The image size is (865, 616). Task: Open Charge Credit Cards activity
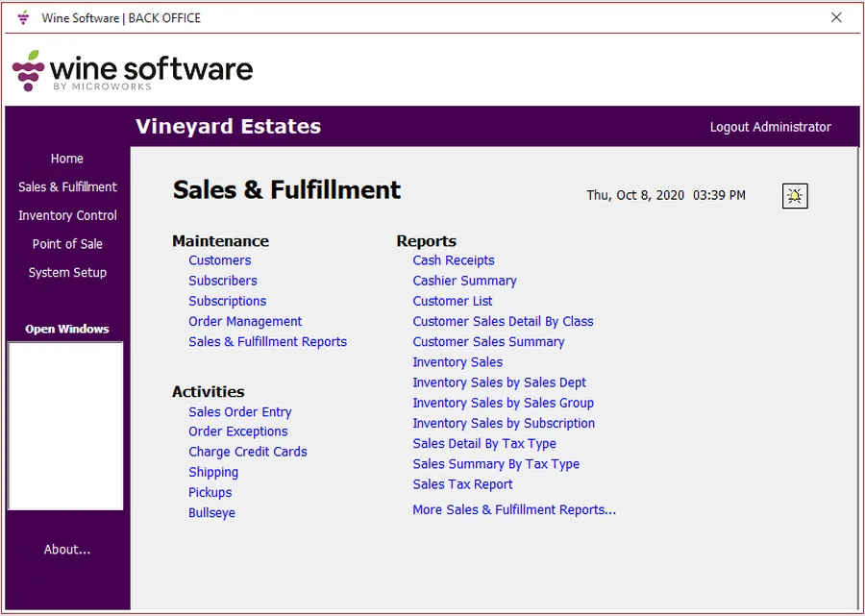pyautogui.click(x=248, y=452)
